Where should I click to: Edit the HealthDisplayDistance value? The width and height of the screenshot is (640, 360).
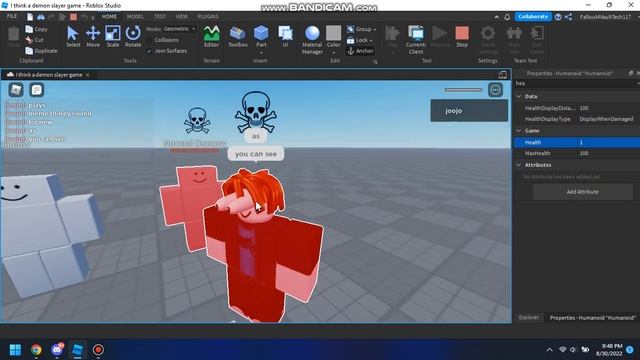(608, 108)
